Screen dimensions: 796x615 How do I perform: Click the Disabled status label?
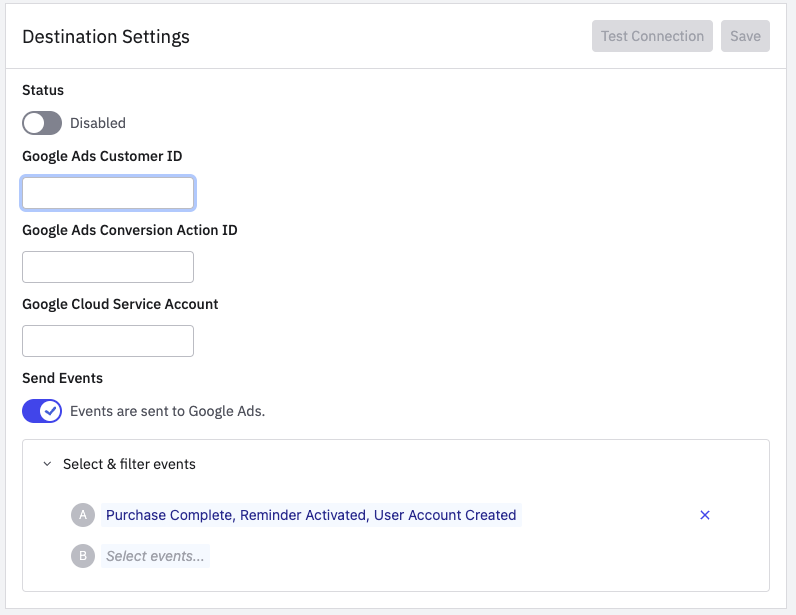[x=98, y=123]
